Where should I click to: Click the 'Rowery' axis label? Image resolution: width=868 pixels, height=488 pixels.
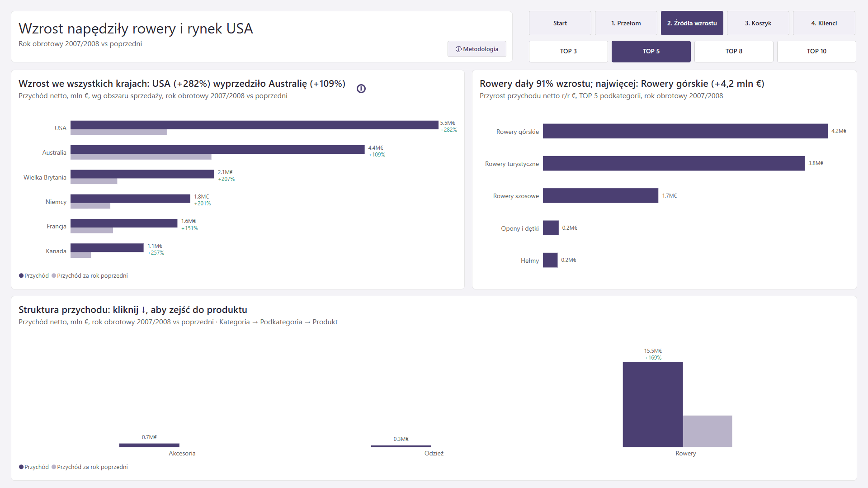pos(686,454)
